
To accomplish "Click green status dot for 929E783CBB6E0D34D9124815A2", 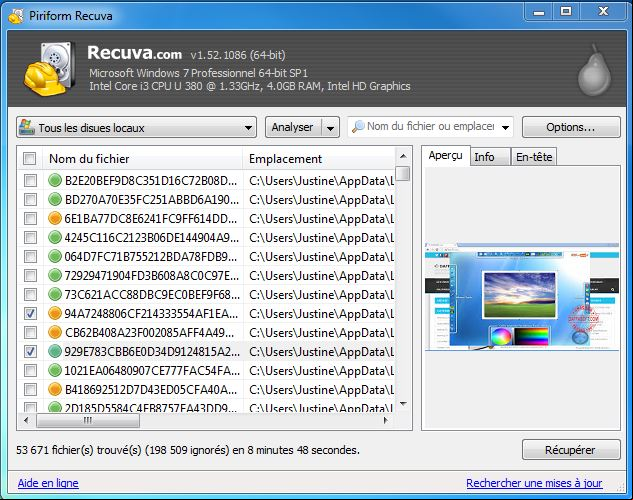I will [x=54, y=351].
